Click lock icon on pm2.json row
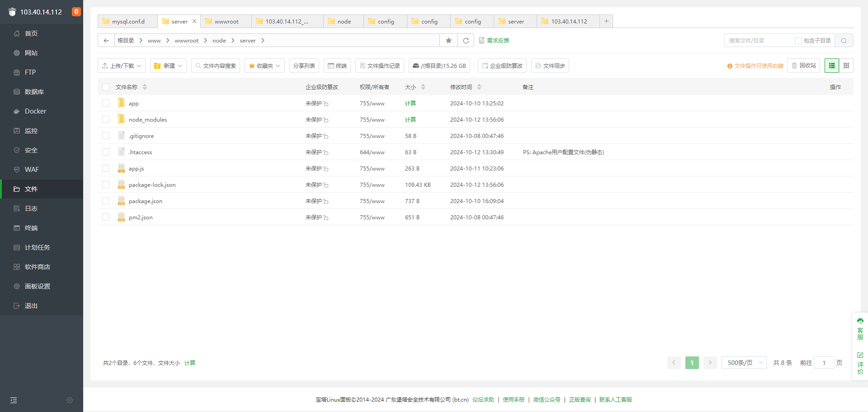The width and height of the screenshot is (868, 412). (x=326, y=218)
